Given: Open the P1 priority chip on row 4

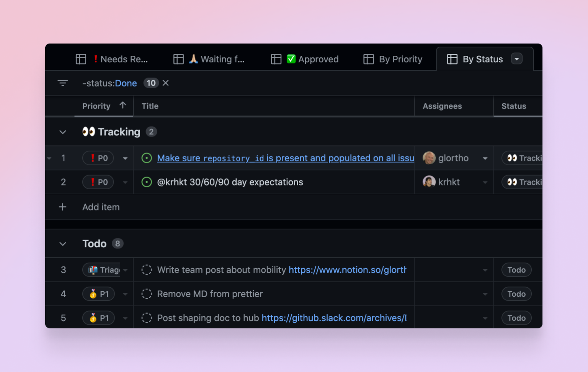Looking at the screenshot, I should [x=98, y=294].
